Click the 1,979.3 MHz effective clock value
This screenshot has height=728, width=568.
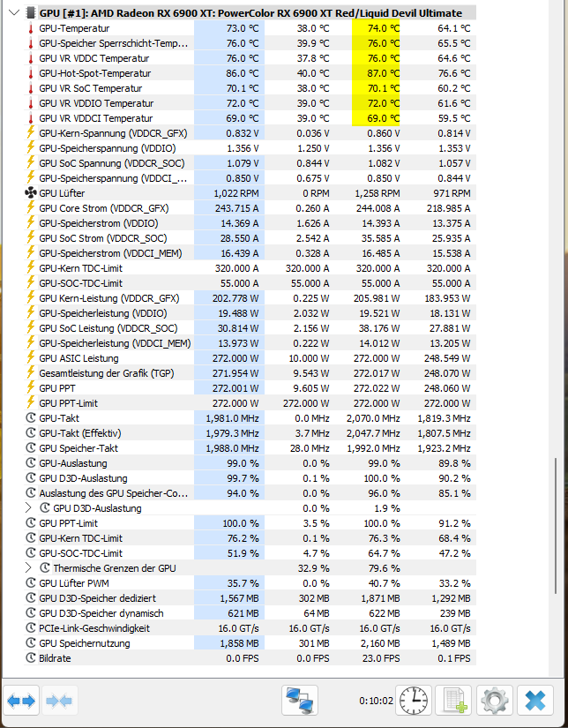click(232, 432)
